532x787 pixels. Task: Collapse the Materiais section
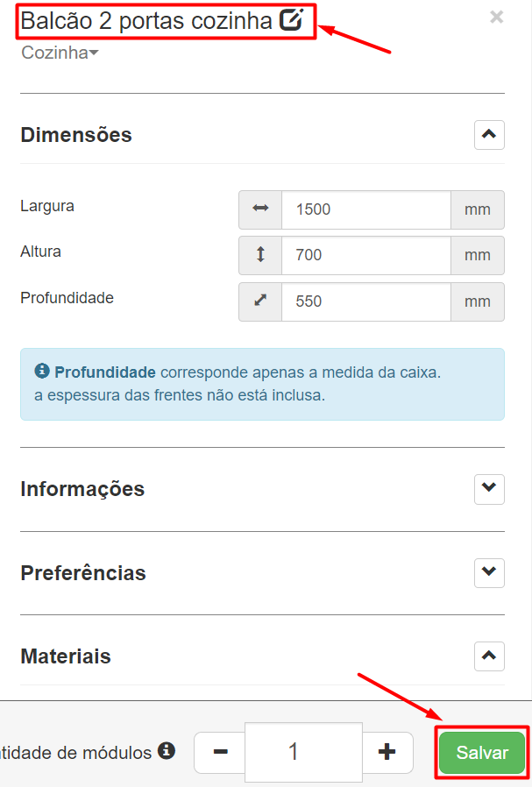point(489,656)
